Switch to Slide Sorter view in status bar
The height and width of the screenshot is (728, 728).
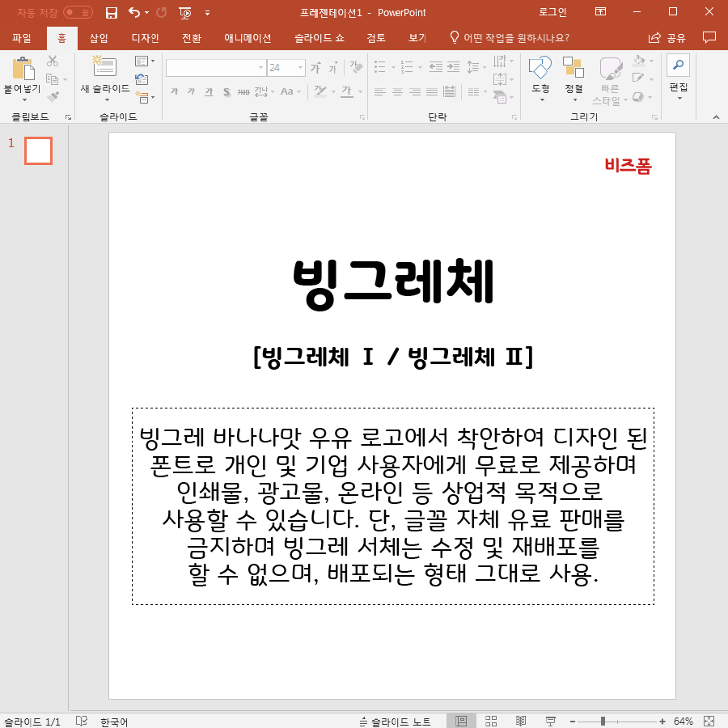tap(491, 720)
